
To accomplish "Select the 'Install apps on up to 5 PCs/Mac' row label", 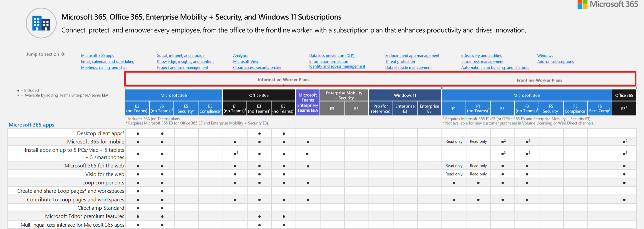I will click(x=74, y=154).
